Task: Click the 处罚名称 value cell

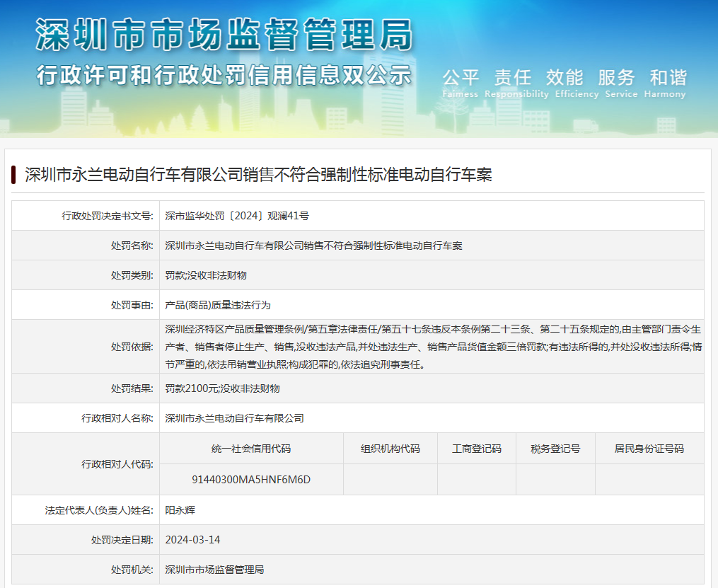Action: (x=313, y=246)
